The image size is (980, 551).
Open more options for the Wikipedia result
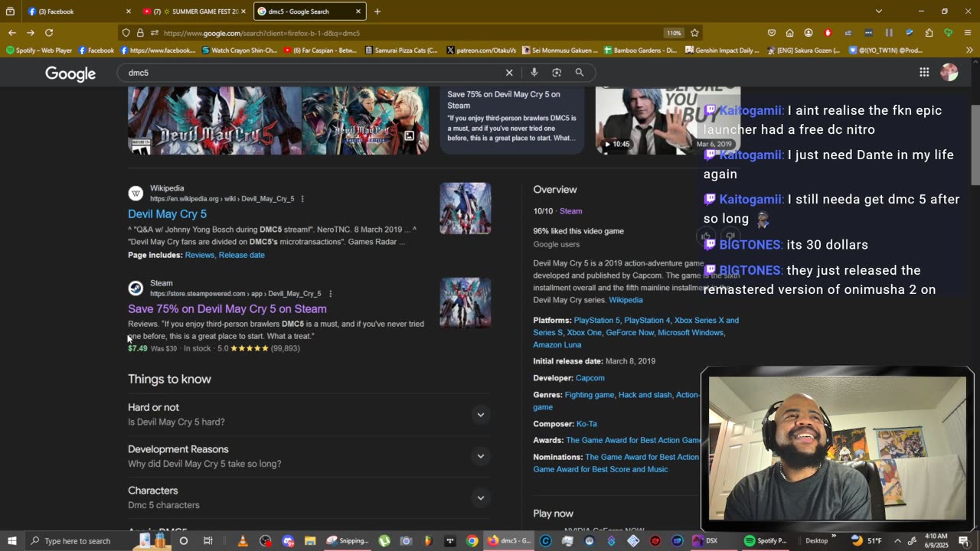coord(302,199)
